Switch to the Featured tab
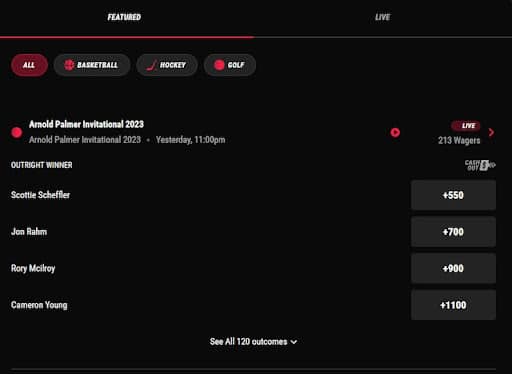Image resolution: width=512 pixels, height=374 pixels. coord(124,17)
